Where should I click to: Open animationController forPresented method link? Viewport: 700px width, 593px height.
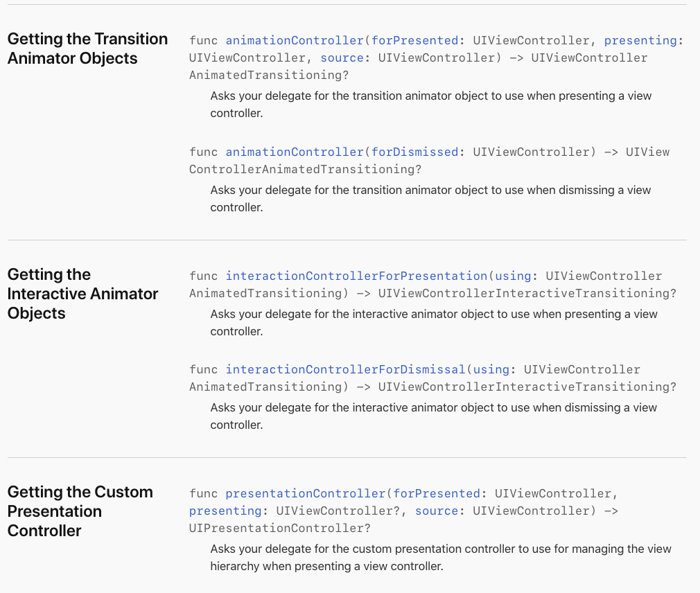click(x=295, y=41)
